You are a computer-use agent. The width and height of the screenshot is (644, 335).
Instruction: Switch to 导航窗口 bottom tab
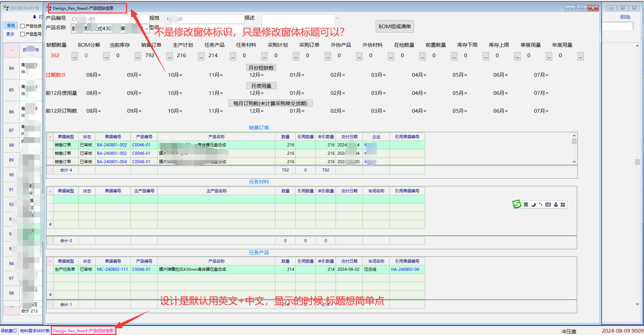(9, 331)
